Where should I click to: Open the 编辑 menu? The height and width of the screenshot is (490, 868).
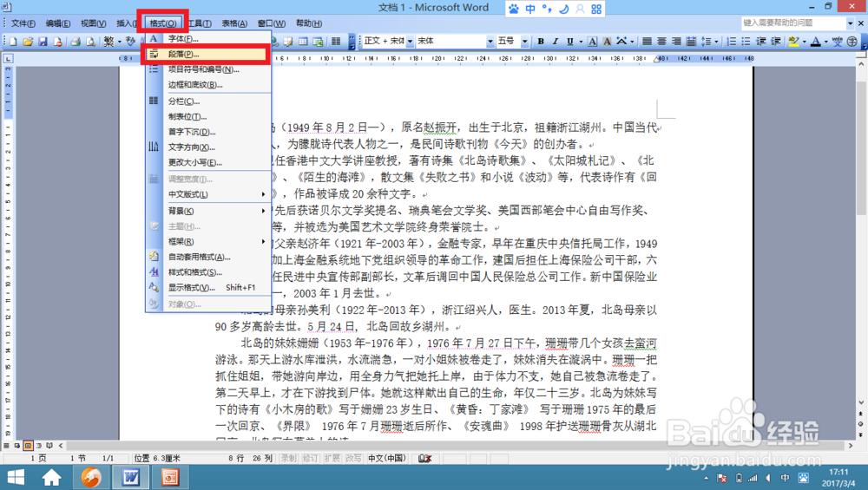click(x=57, y=23)
